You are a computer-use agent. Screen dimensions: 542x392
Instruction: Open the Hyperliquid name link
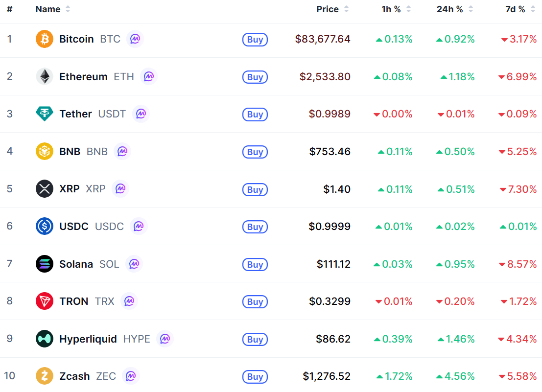(88, 339)
